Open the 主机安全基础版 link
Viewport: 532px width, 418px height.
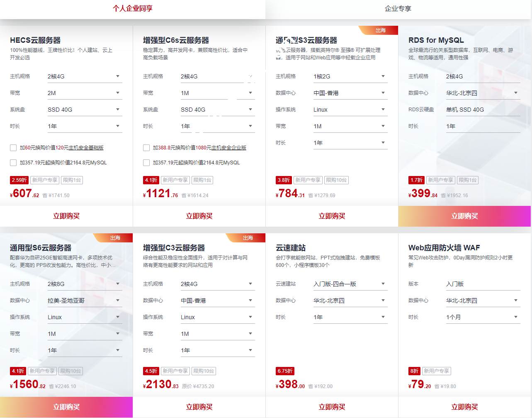click(x=86, y=148)
